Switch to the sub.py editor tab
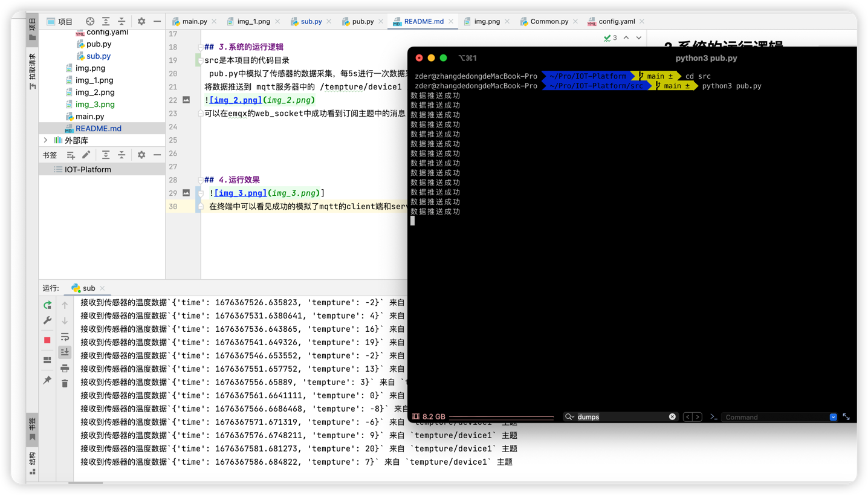The image size is (868, 495). click(311, 21)
